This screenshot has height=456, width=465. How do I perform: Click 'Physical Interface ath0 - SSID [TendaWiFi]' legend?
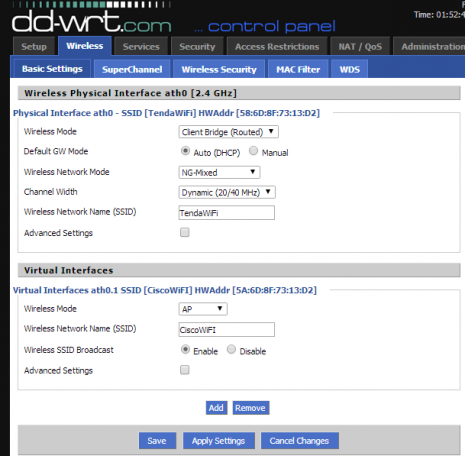(166, 113)
